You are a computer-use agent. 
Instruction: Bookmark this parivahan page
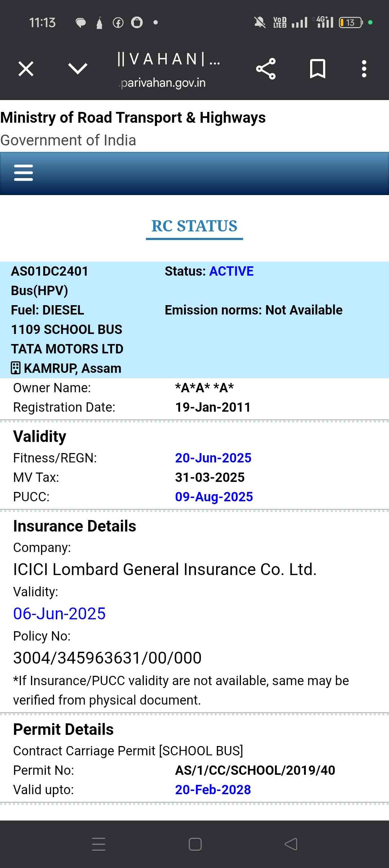coord(317,69)
